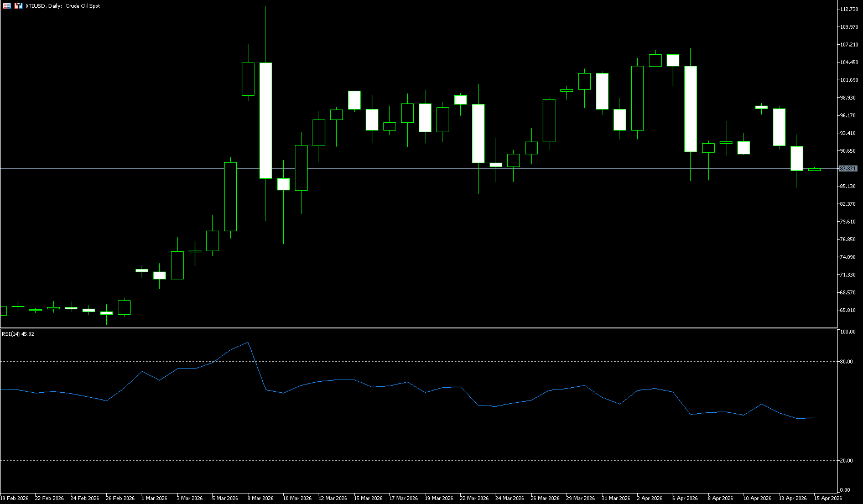
Task: Select the 87.871 current price tag
Action: point(848,168)
